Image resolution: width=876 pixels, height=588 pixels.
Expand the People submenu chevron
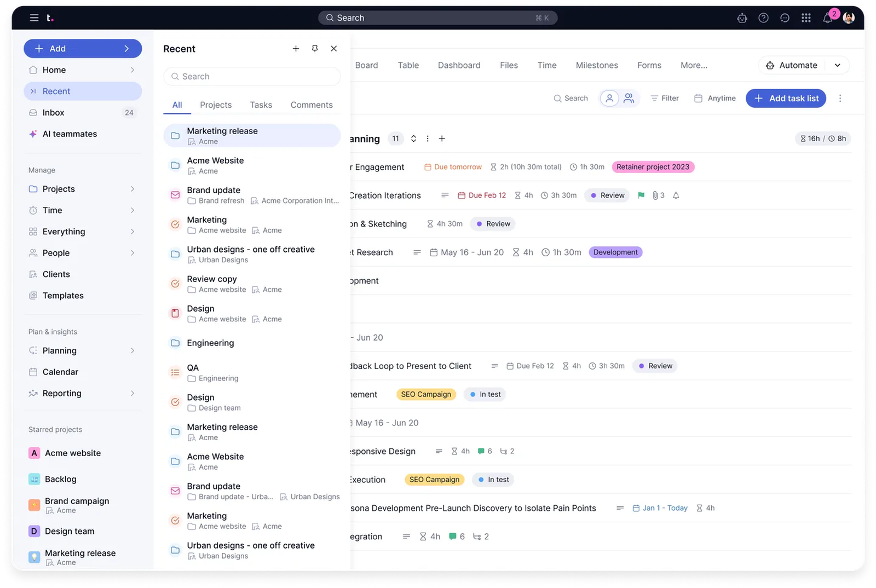132,253
